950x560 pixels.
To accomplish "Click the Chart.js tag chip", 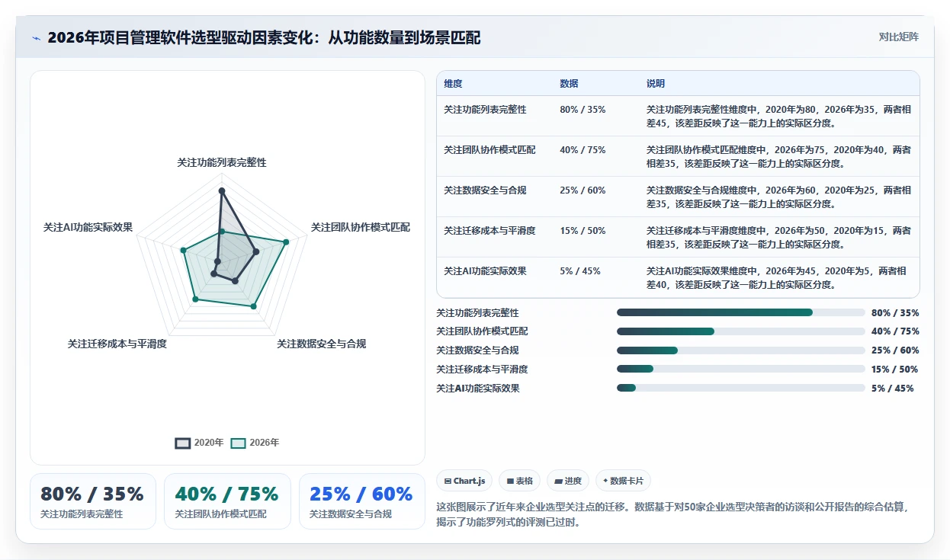I will 464,481.
